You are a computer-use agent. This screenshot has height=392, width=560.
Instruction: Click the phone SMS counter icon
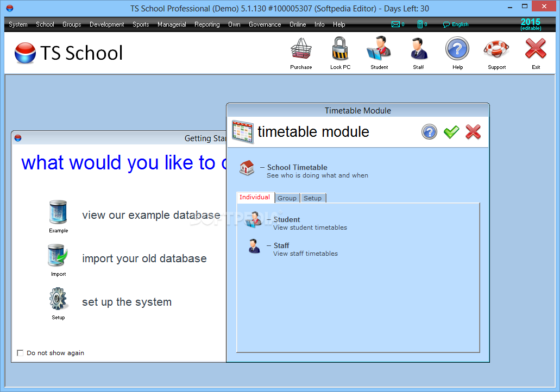coord(420,24)
